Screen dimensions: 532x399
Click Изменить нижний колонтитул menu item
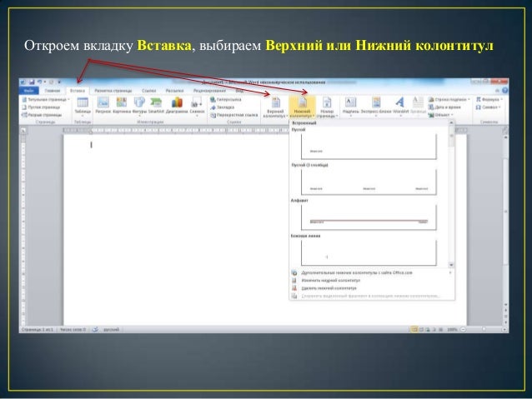click(x=372, y=281)
